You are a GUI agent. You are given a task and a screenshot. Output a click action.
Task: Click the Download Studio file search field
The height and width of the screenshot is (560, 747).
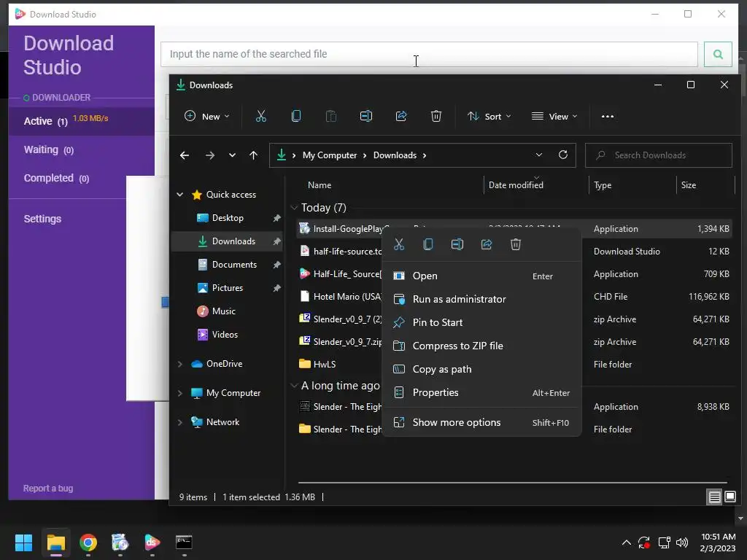[429, 54]
